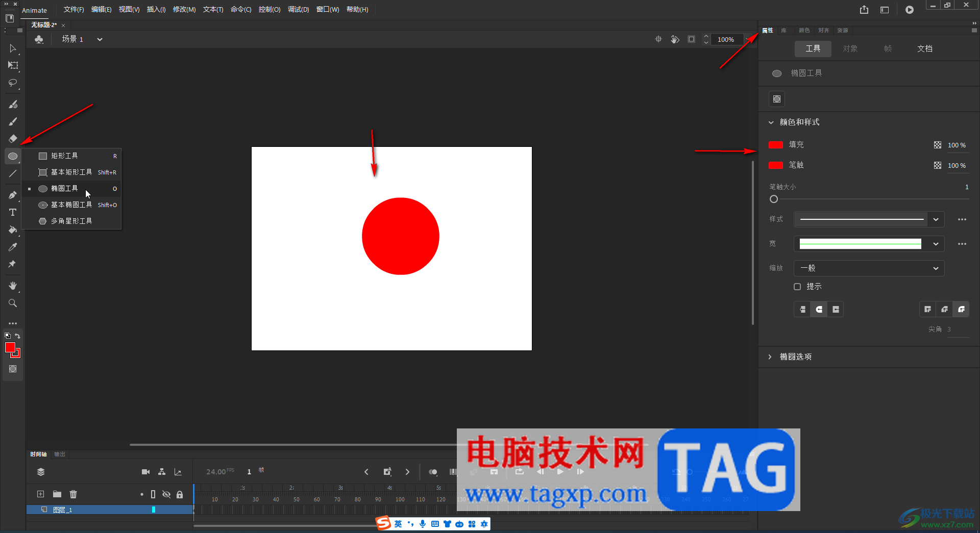Select the Line tool

(13, 173)
